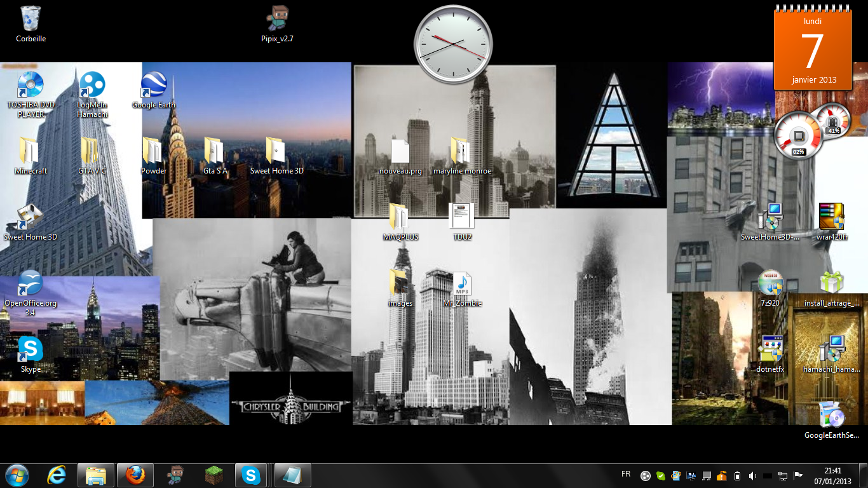The image size is (868, 488).
Task: Select the nouveau.prg file
Action: pyautogui.click(x=400, y=156)
